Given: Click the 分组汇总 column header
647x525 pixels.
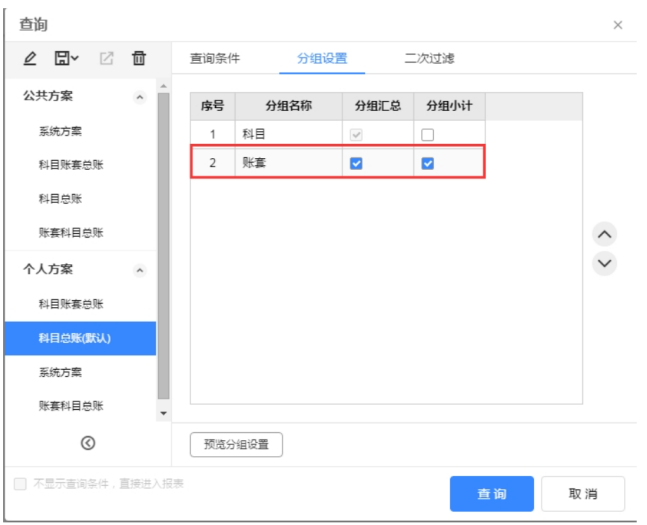Looking at the screenshot, I should (378, 106).
